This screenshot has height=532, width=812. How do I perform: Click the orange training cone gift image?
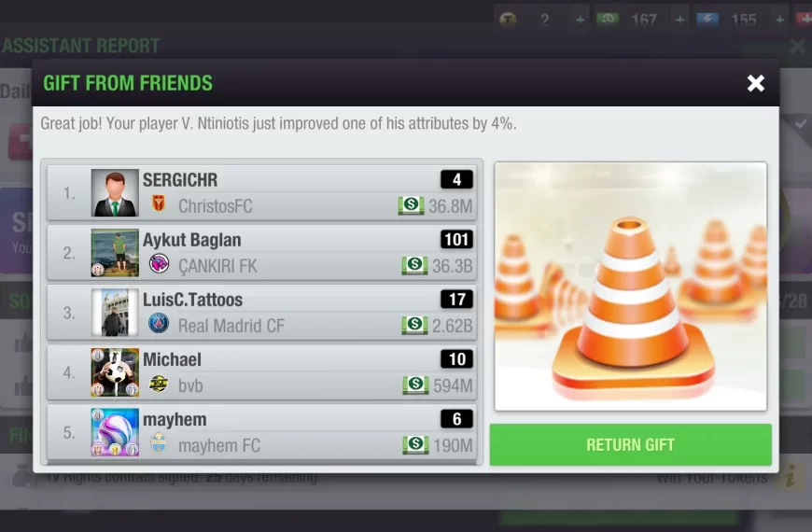click(x=630, y=287)
